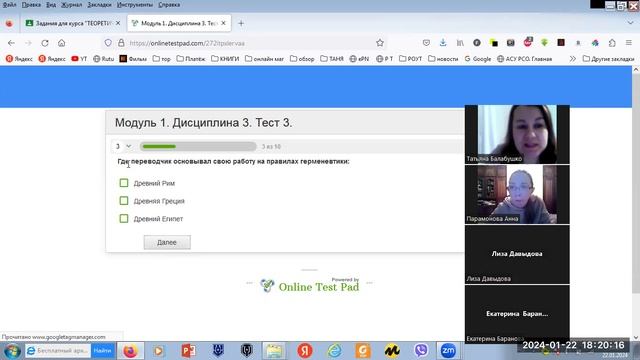The image size is (640, 360).
Task: Reload the current page
Action: tap(45, 43)
